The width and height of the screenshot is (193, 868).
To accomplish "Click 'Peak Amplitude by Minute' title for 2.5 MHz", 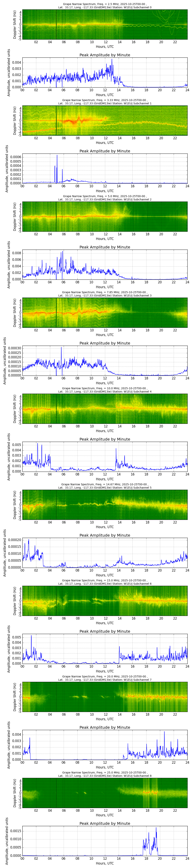I will coord(105,55).
